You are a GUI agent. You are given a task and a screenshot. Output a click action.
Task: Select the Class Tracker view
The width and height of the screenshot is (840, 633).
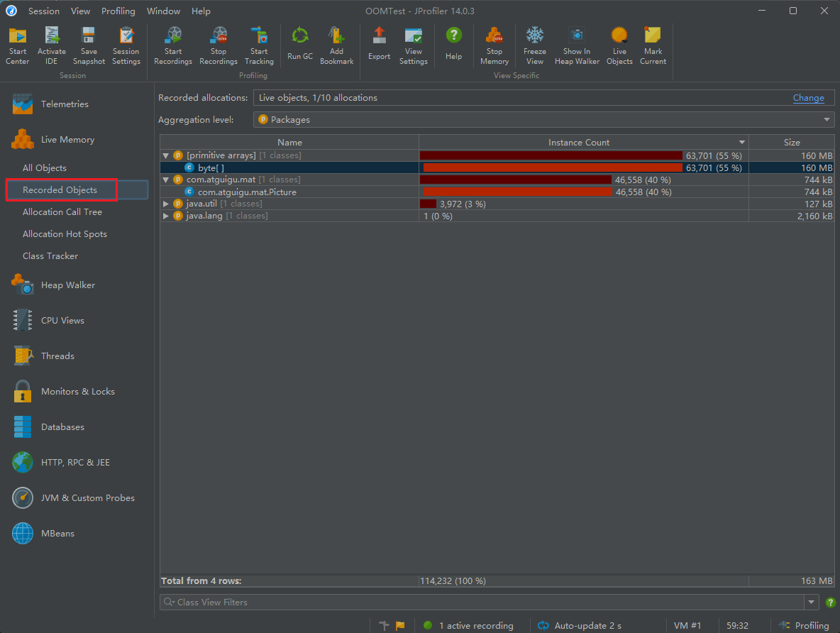click(50, 255)
